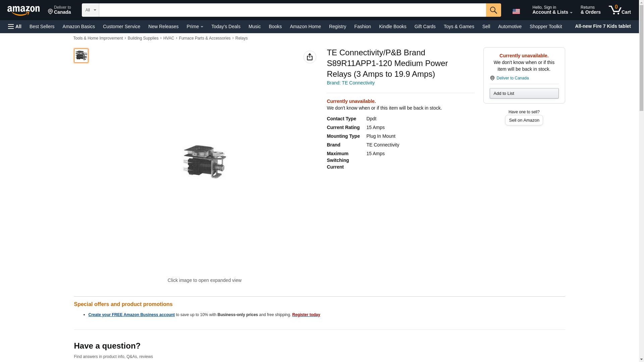Open Brand: TE Connectivity link

tap(351, 83)
